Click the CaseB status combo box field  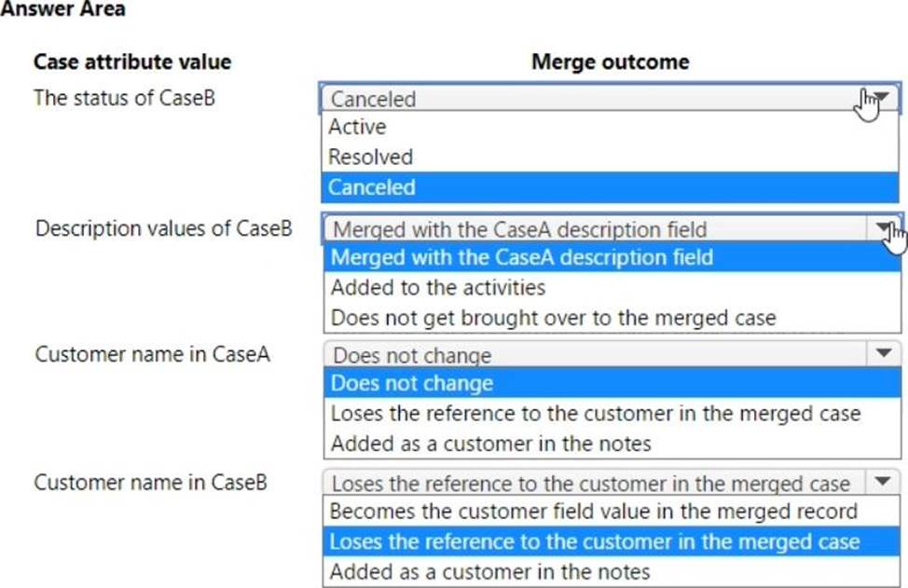point(587,98)
